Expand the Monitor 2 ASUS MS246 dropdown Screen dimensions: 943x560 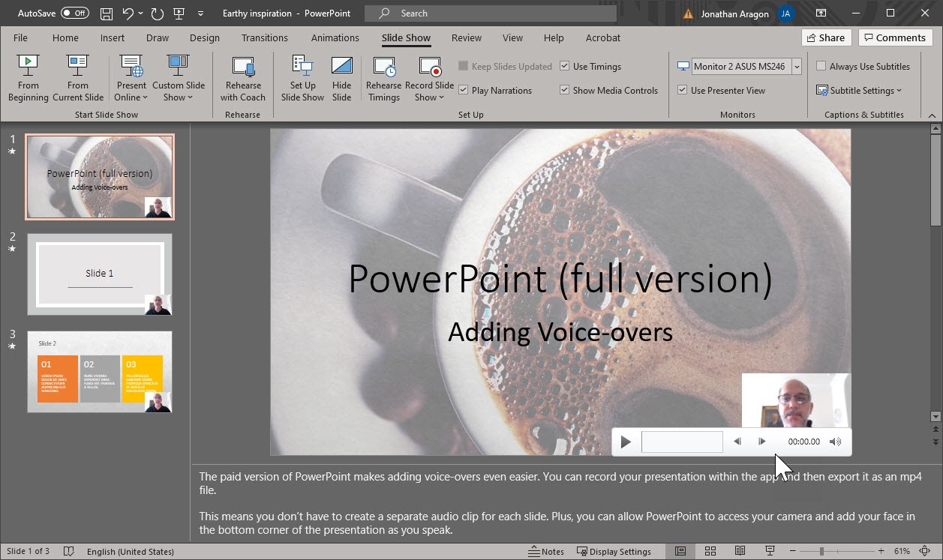797,67
